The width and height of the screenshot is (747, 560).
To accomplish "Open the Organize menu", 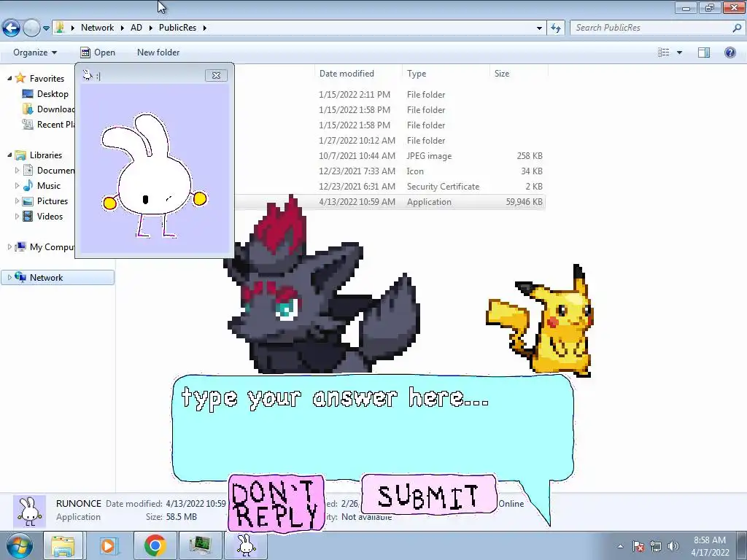I will click(35, 52).
